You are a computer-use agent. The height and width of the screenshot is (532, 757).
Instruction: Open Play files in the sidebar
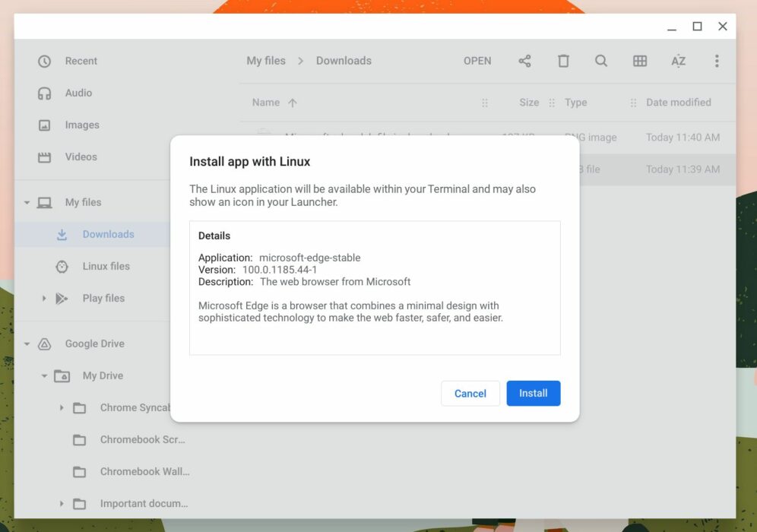(103, 298)
